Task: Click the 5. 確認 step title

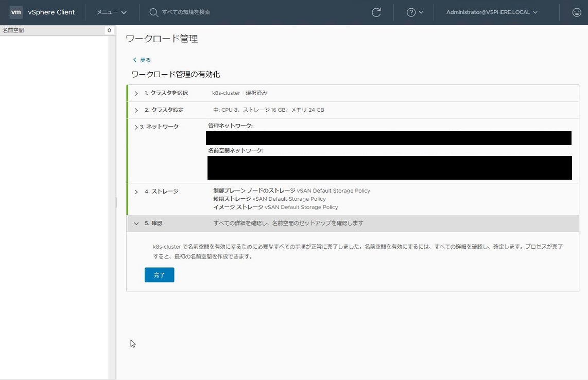Action: click(153, 223)
